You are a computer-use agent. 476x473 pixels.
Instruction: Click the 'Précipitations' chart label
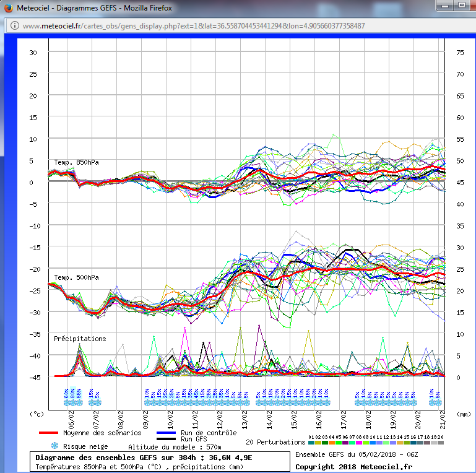pos(80,339)
